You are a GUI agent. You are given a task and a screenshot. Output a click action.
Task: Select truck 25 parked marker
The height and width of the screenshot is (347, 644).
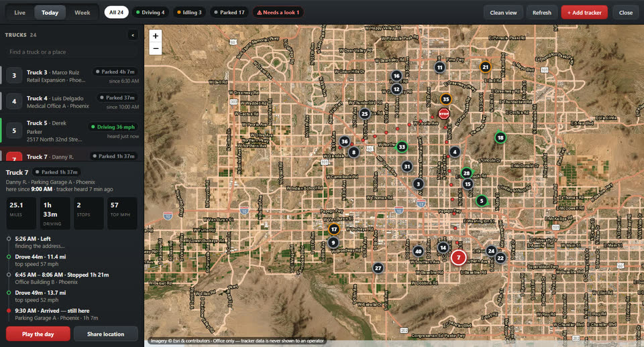point(364,114)
